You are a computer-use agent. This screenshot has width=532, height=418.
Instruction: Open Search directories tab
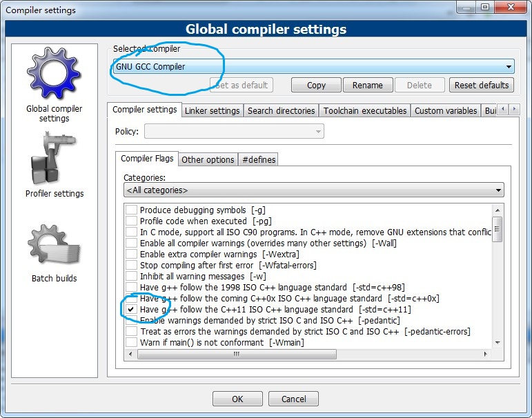(282, 110)
